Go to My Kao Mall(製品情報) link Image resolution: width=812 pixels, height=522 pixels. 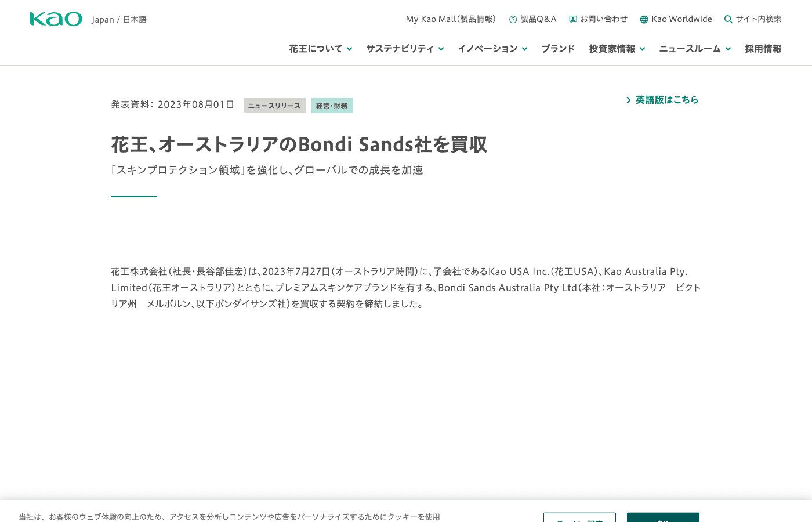(451, 19)
